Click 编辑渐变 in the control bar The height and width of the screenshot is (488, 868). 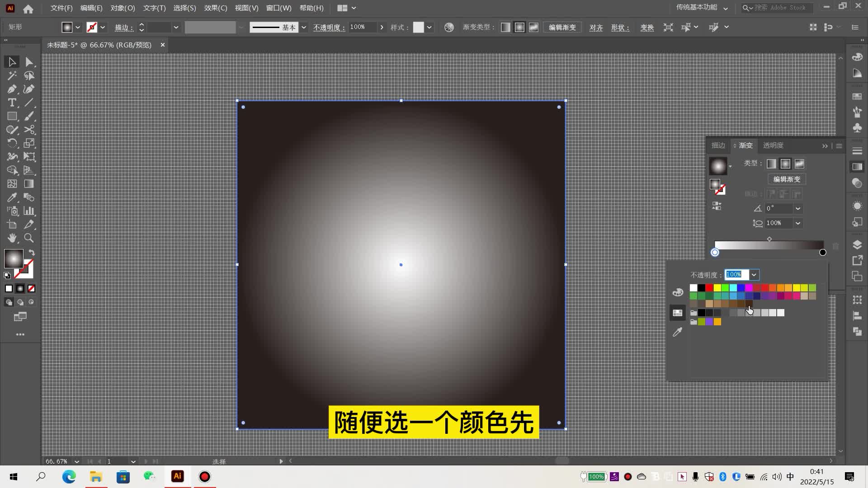pos(562,28)
